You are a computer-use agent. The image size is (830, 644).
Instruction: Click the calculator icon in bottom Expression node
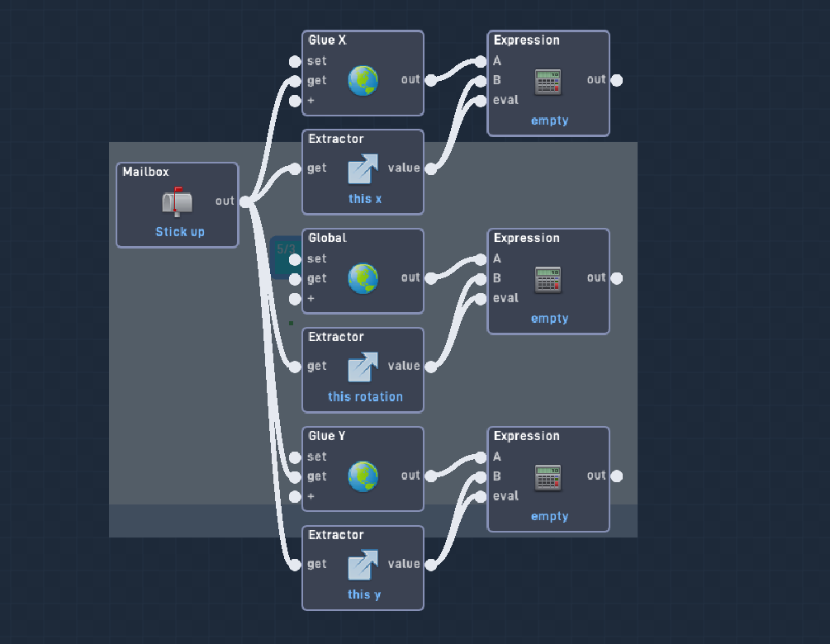(548, 478)
